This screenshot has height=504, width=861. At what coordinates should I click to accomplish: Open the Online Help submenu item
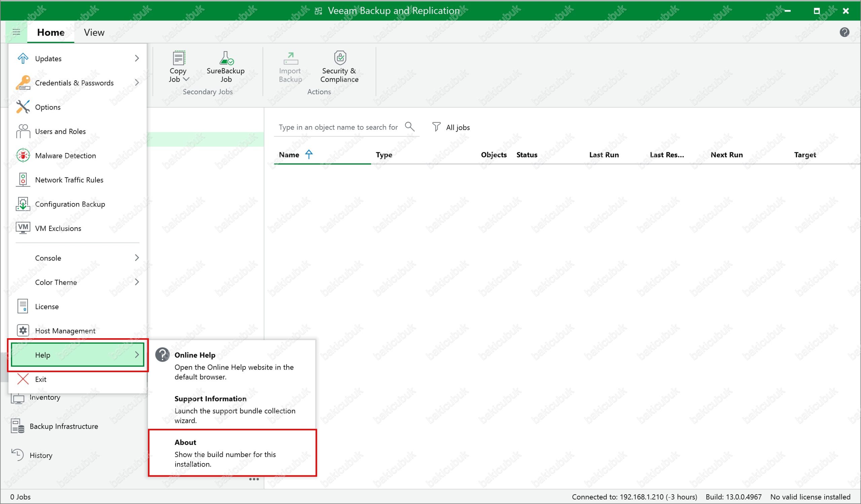click(232, 365)
